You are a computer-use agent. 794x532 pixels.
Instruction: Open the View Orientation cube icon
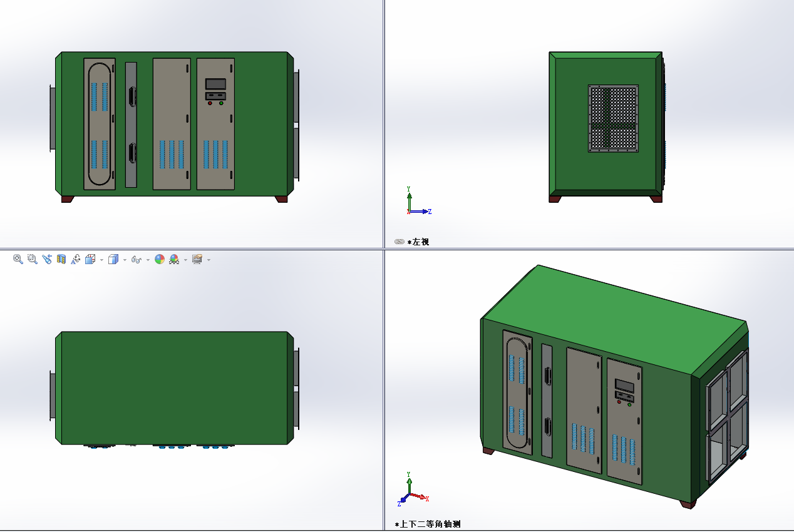click(90, 259)
